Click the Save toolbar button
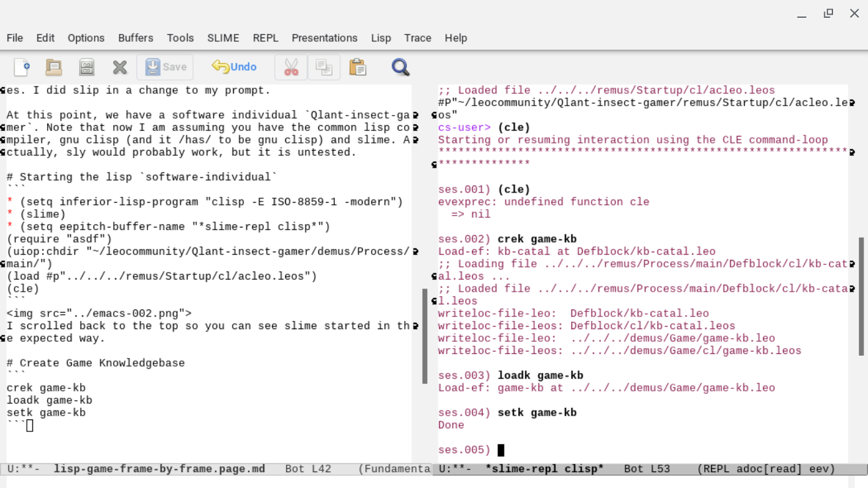 (x=165, y=67)
